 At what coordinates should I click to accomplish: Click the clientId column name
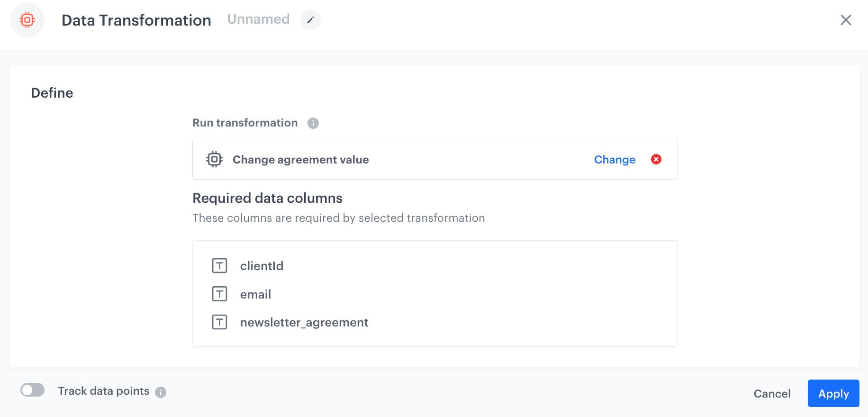pos(262,266)
